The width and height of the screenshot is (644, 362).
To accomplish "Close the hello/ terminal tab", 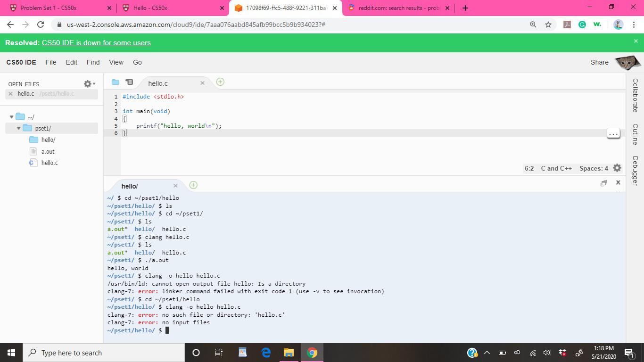I will tap(175, 186).
